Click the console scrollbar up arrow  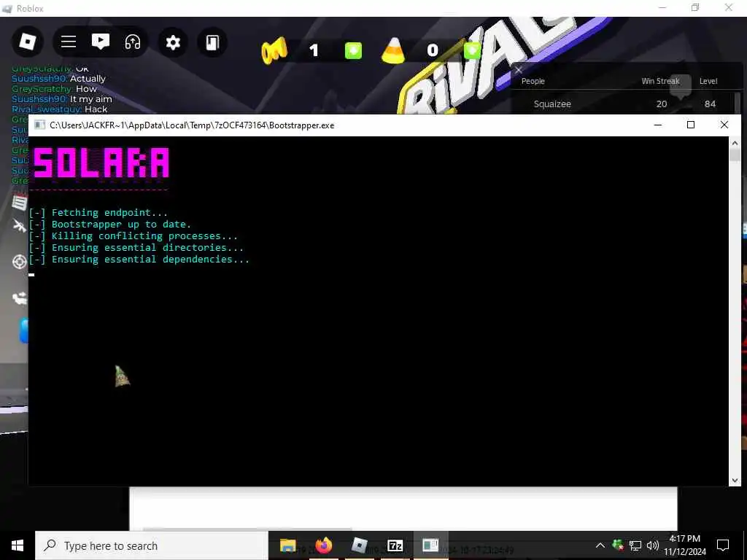735,143
